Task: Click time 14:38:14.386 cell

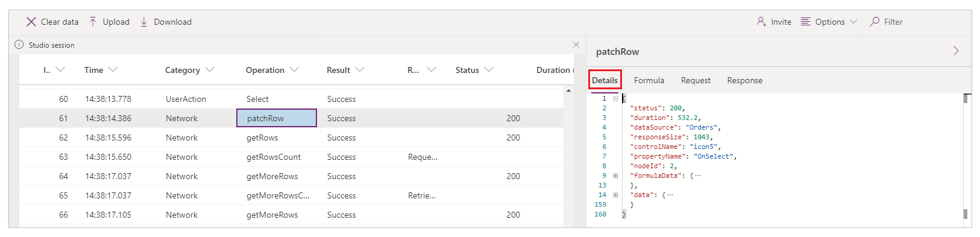Action: [x=108, y=118]
